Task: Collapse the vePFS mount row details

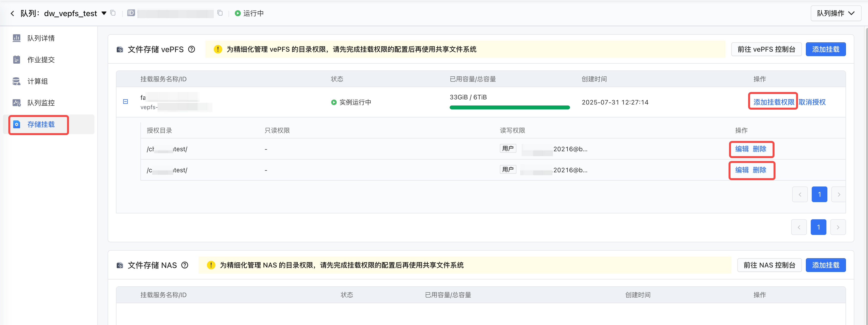Action: tap(125, 102)
